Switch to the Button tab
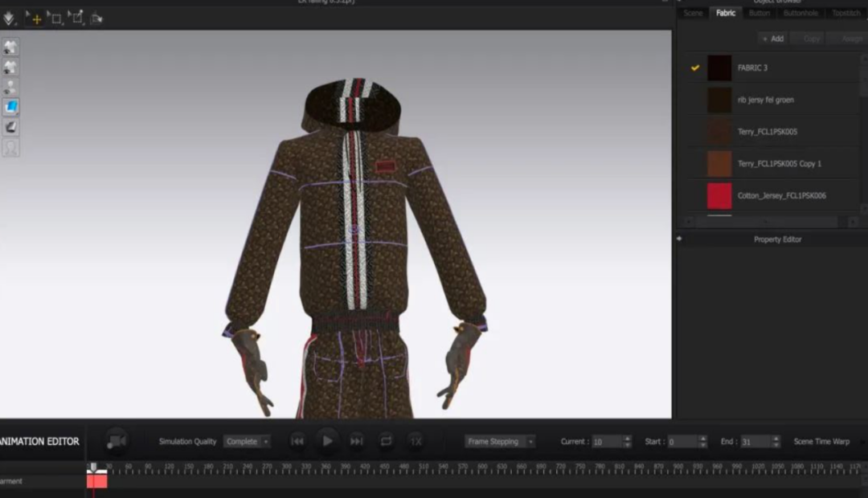Screen dimensions: 868x498 pyautogui.click(x=759, y=13)
